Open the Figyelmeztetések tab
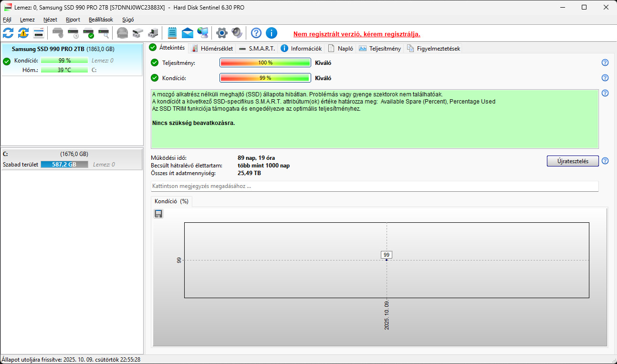The image size is (617, 364). point(433,48)
